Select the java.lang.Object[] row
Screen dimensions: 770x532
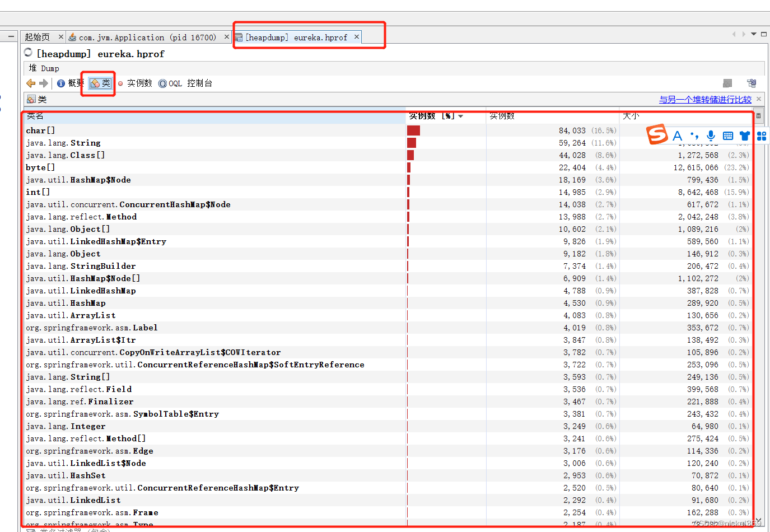[389, 229]
